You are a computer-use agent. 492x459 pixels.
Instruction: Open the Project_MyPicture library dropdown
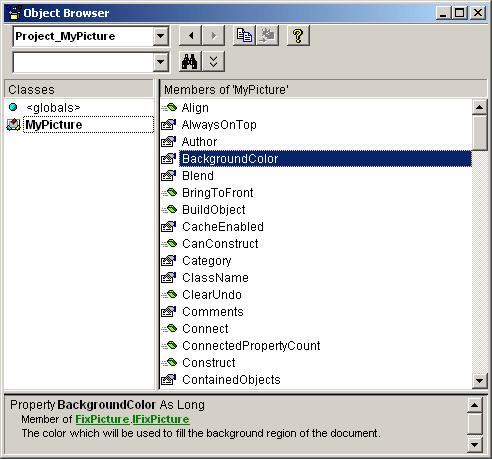[x=161, y=36]
